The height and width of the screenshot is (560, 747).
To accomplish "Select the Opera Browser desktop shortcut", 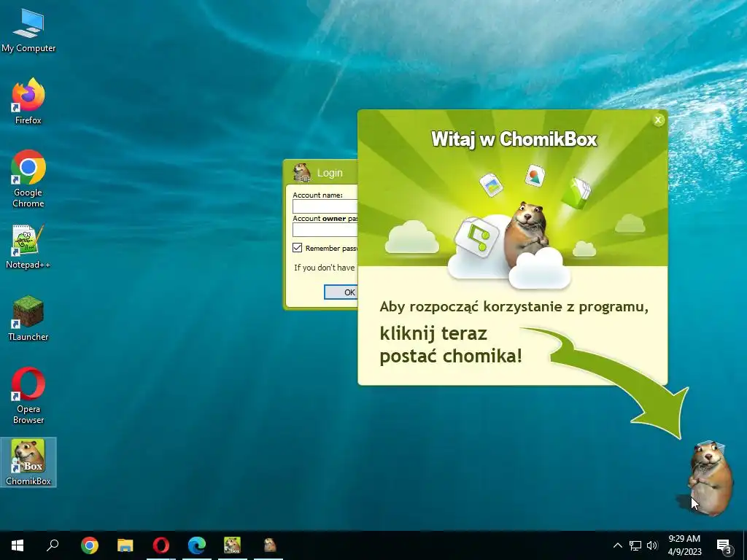I will pyautogui.click(x=28, y=395).
